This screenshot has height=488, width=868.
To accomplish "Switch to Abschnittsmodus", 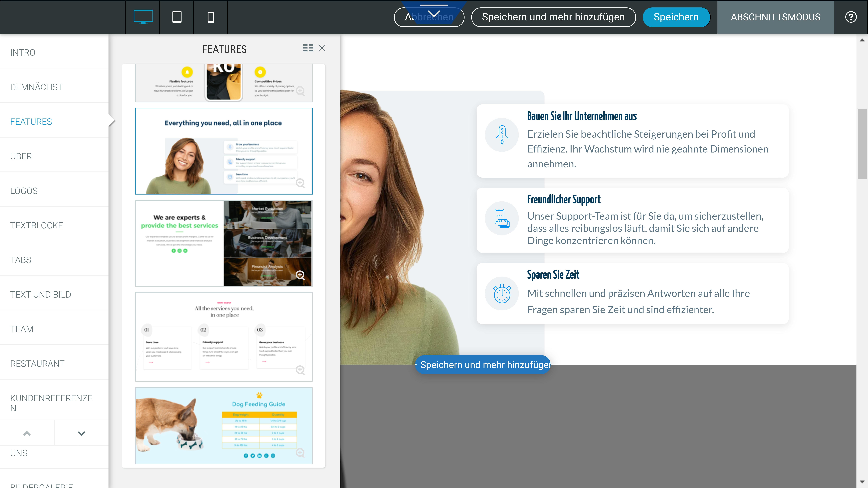I will coord(775,17).
